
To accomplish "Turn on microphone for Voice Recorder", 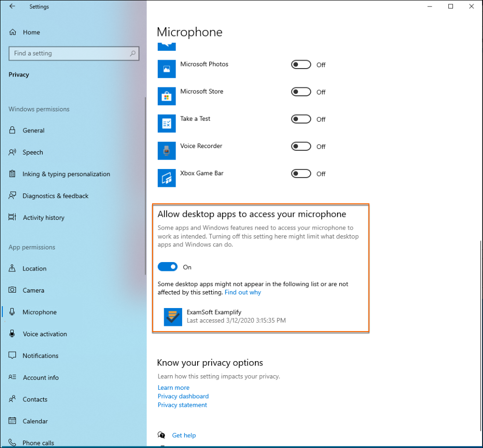I will click(x=301, y=147).
